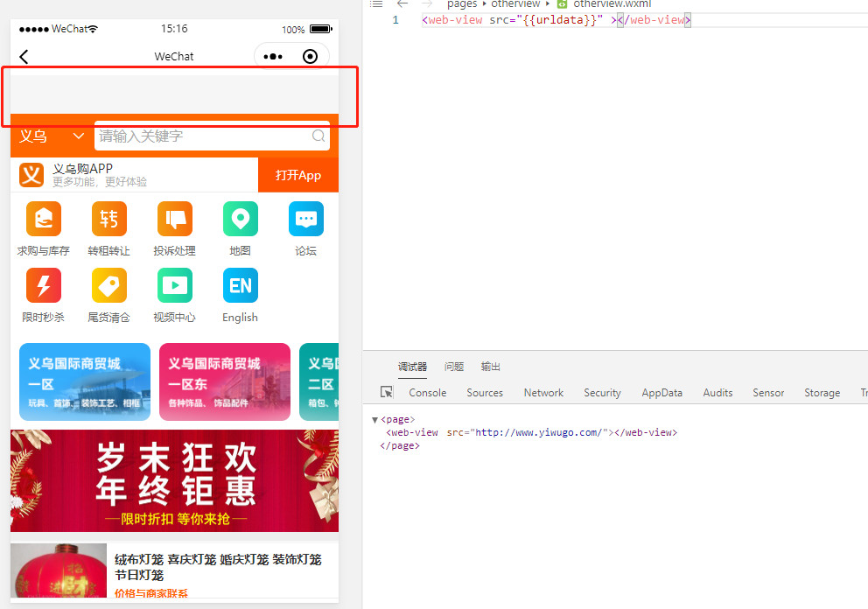Open the 求购与库存 icon
This screenshot has height=609, width=868.
click(x=44, y=219)
